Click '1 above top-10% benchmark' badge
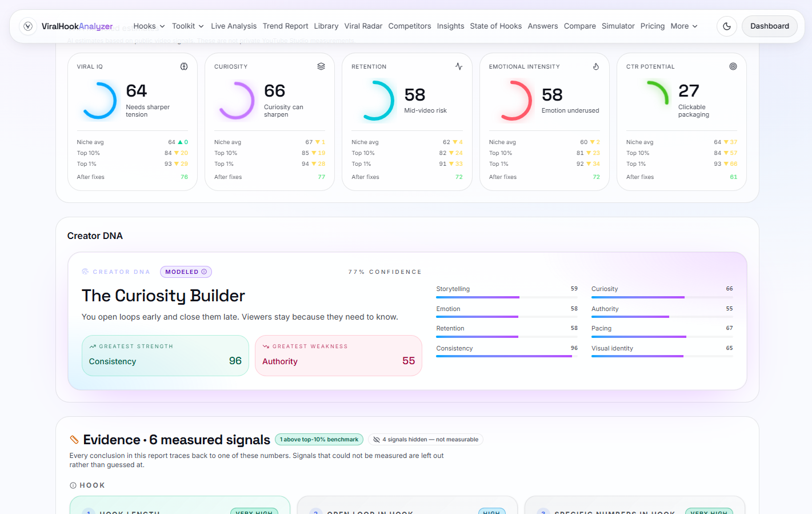Screen dimensions: 812x514 point(319,440)
